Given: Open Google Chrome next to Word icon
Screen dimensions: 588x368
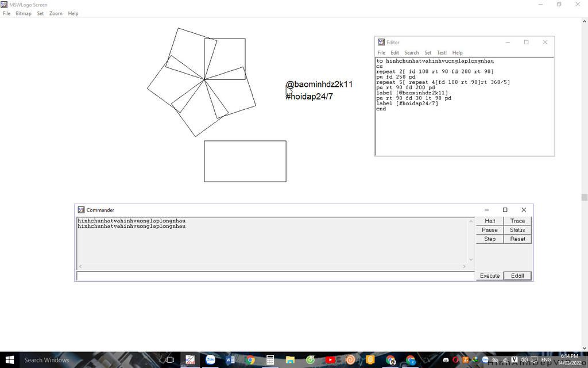Looking at the screenshot, I should click(250, 360).
